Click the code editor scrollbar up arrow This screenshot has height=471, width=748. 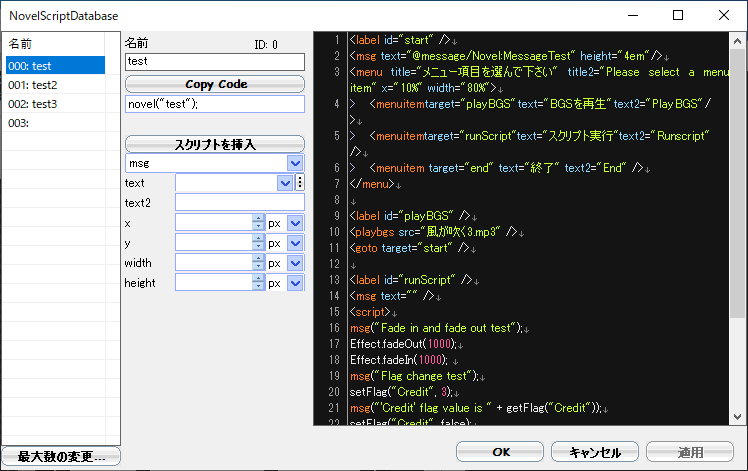[737, 41]
